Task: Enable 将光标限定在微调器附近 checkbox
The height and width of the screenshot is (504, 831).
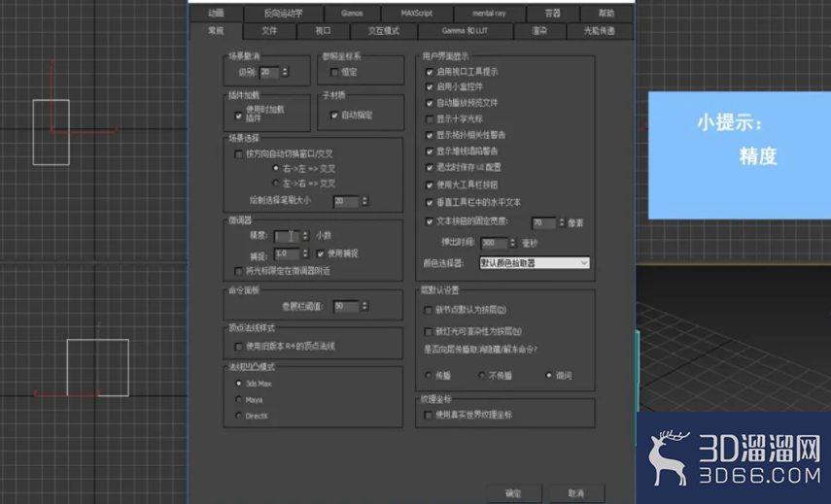Action: coord(238,271)
